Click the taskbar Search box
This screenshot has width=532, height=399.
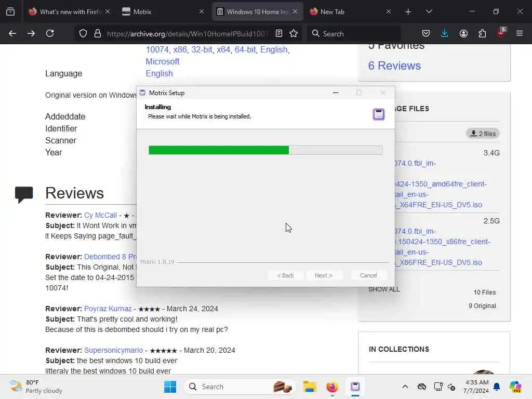[239, 387]
